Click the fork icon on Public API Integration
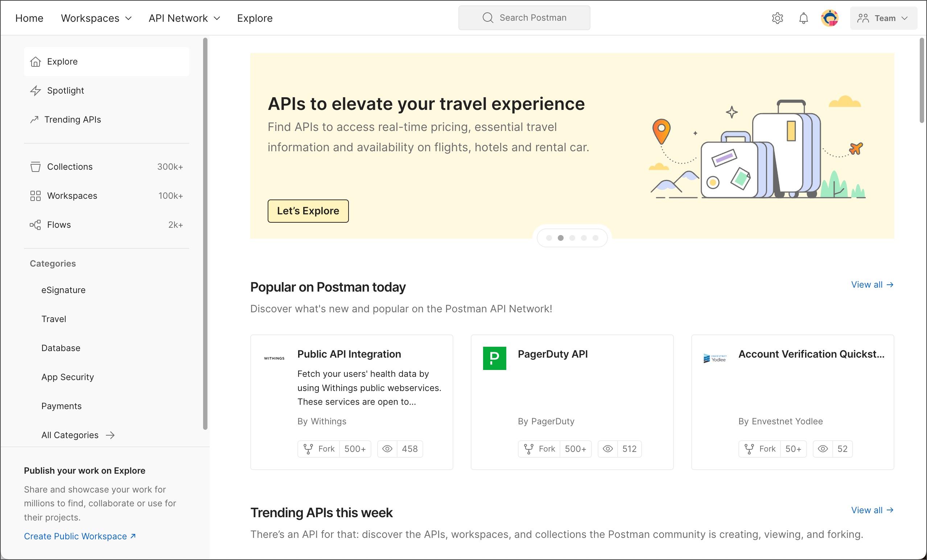The image size is (927, 560). pos(308,449)
